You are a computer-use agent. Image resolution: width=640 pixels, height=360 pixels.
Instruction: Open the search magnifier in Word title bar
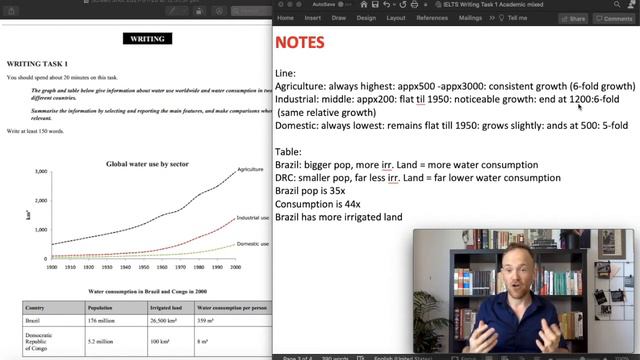[x=617, y=4]
